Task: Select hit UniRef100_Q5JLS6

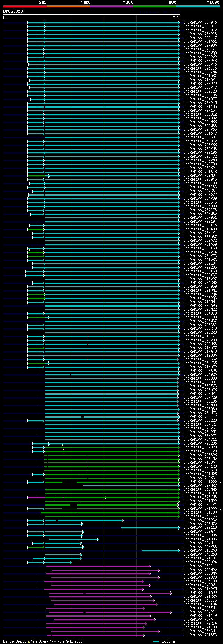Action: 200,516
